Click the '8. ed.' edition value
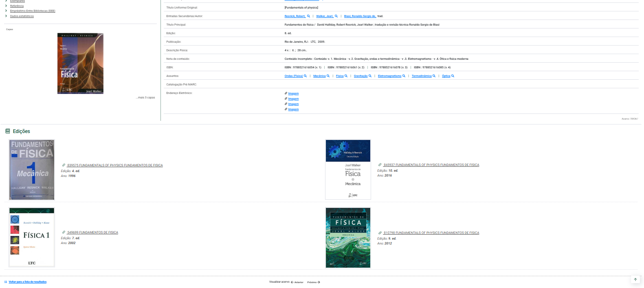644x288 pixels. 288,33
